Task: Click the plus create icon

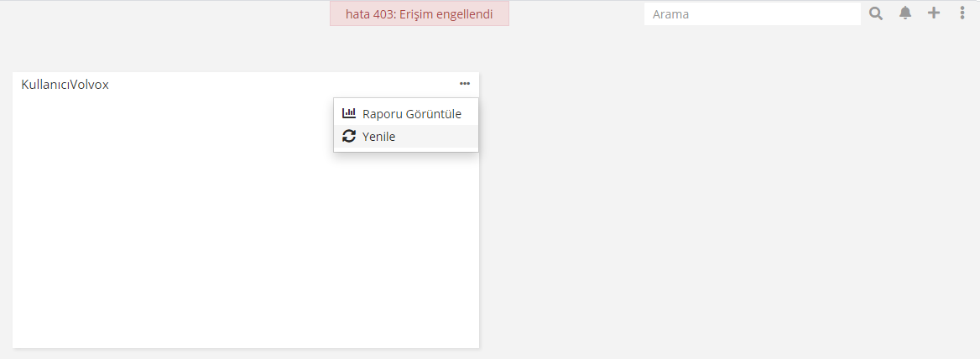Action: 934,13
